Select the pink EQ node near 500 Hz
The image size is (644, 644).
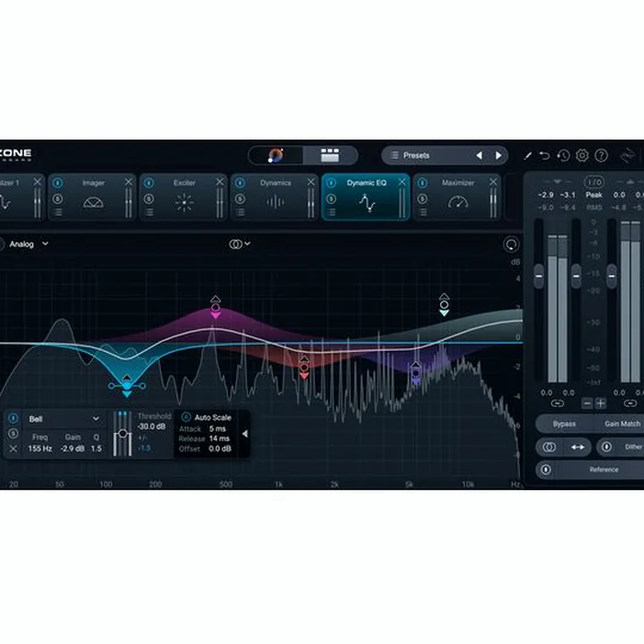coord(216,307)
